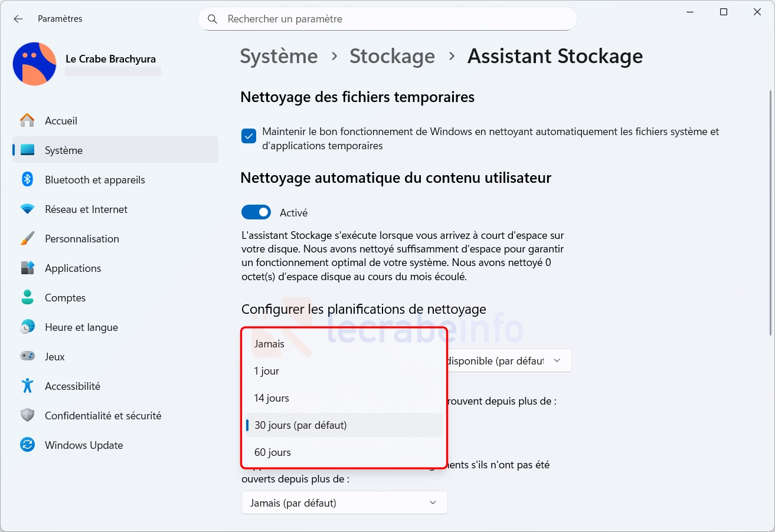Click the Jeux gamepad icon
The image size is (775, 532).
tap(27, 357)
